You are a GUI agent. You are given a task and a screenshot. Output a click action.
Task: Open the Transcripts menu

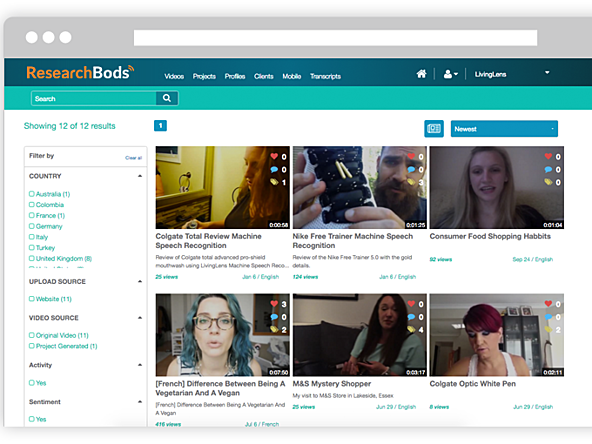coord(325,76)
